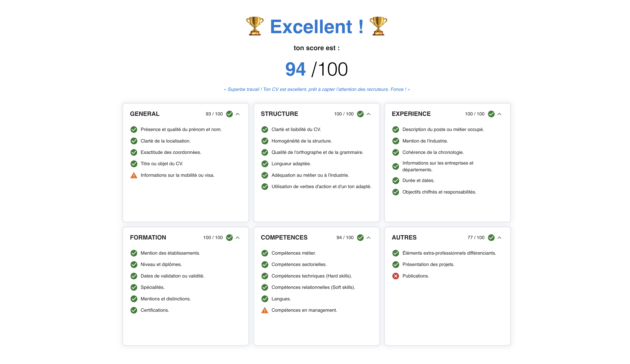Image resolution: width=630 pixels, height=364 pixels.
Task: Click the warning icon beside Compétences en management
Action: (265, 310)
